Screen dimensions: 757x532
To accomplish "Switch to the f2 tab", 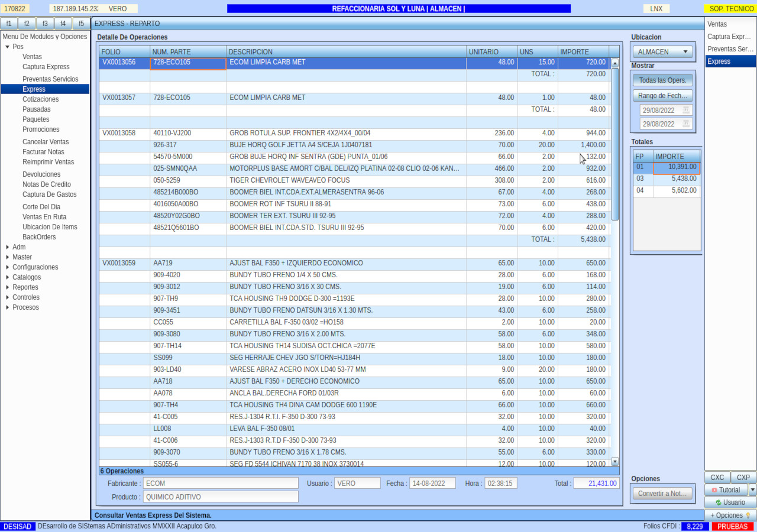I will point(27,24).
